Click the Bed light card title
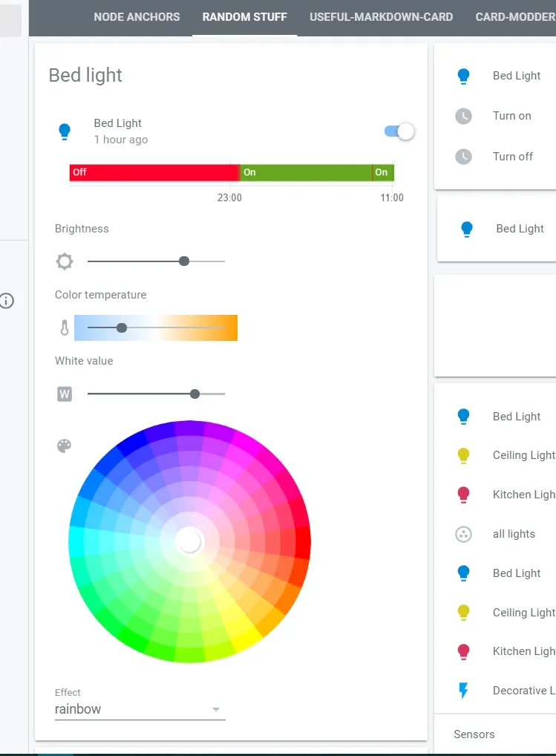The width and height of the screenshot is (556, 756). point(85,75)
